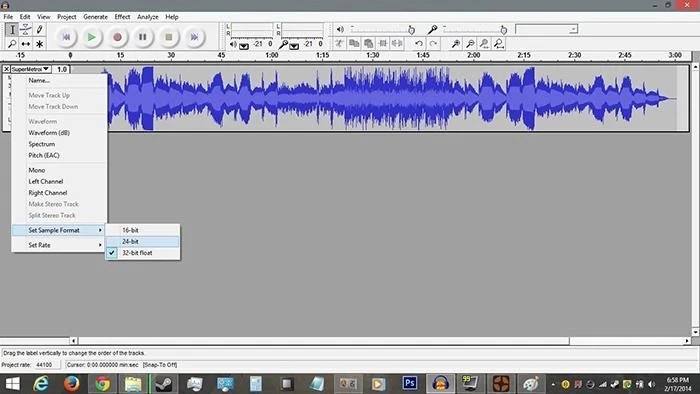Select the Time Shift tool

[26, 44]
